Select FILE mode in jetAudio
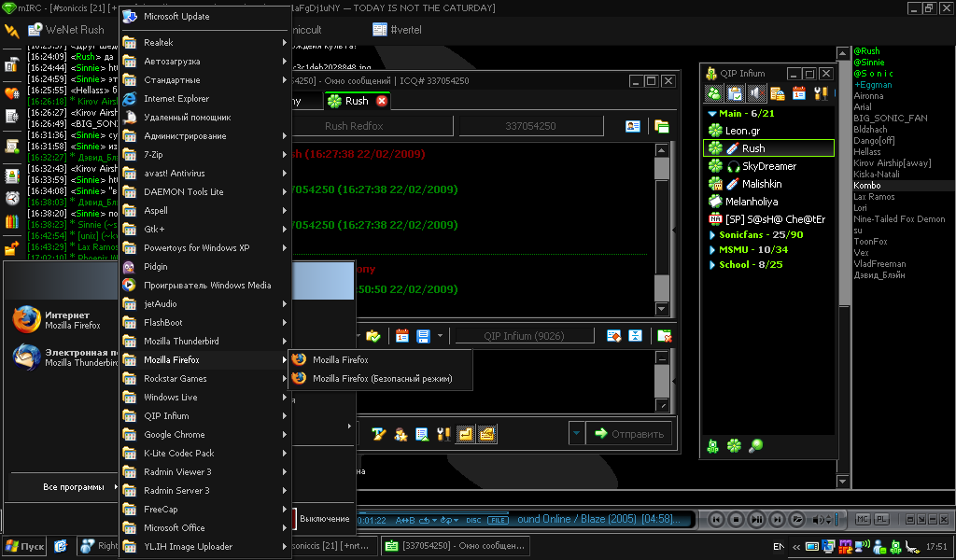Screen dimensions: 956x560 coord(498,521)
